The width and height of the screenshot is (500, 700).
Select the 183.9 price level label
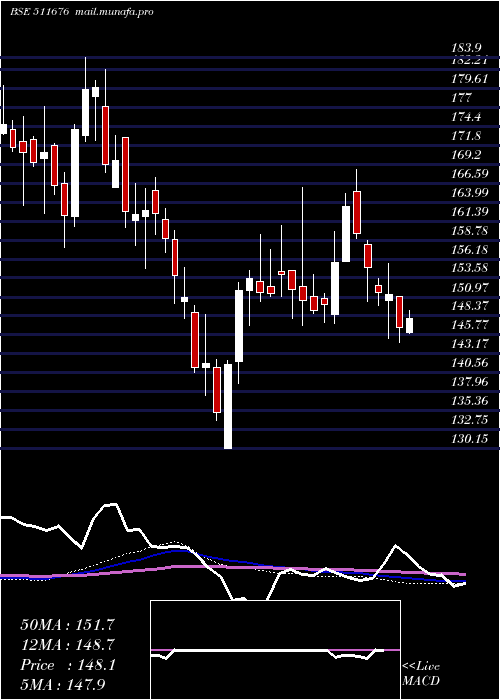coord(467,48)
